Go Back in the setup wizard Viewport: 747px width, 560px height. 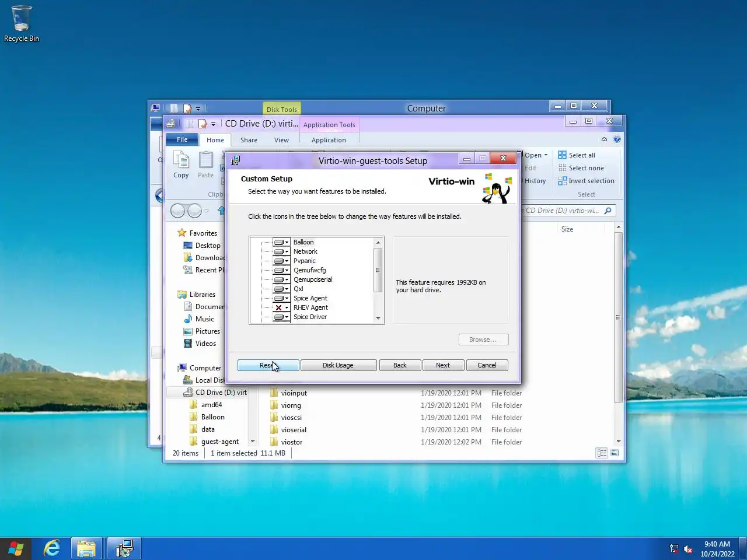coord(400,365)
